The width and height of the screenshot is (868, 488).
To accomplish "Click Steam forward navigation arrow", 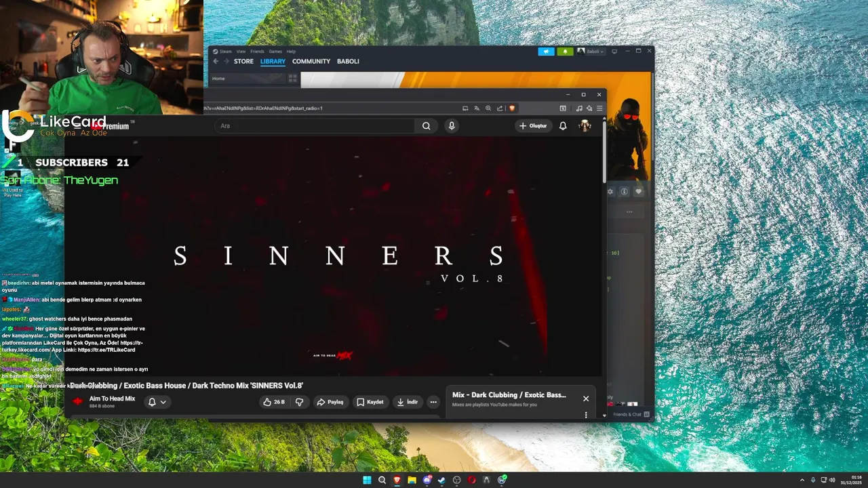I will click(226, 62).
